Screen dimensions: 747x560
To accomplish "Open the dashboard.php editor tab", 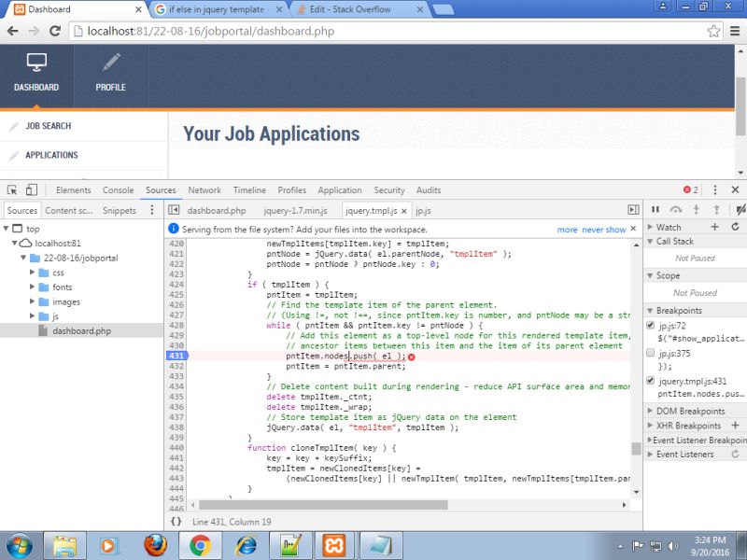I will [x=217, y=211].
